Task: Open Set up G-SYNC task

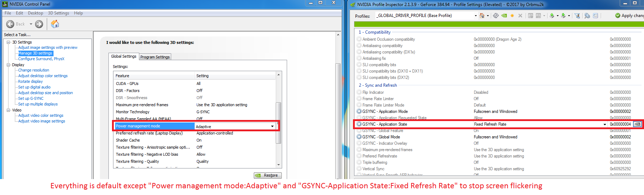Action: (31, 98)
